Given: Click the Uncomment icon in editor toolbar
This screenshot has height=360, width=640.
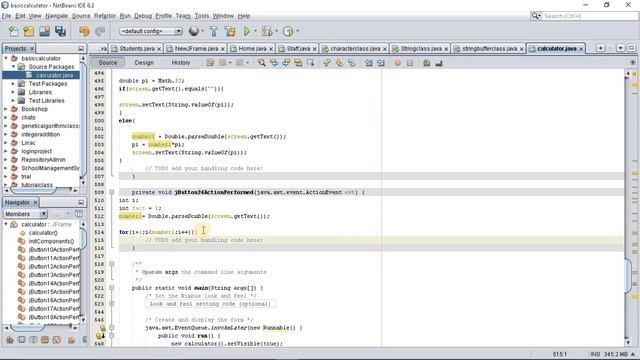Looking at the screenshot, I should click(439, 63).
